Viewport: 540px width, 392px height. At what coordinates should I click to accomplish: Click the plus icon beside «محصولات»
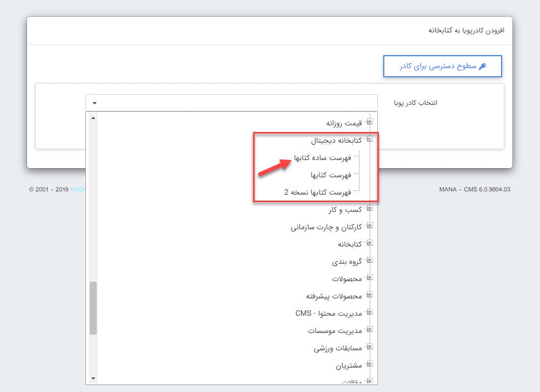(x=370, y=278)
